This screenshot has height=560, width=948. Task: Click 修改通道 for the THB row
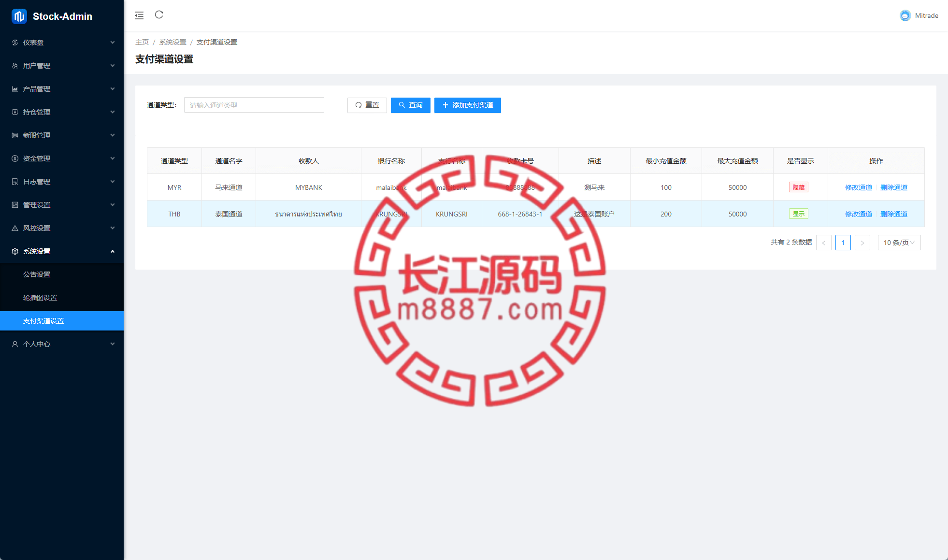point(858,214)
